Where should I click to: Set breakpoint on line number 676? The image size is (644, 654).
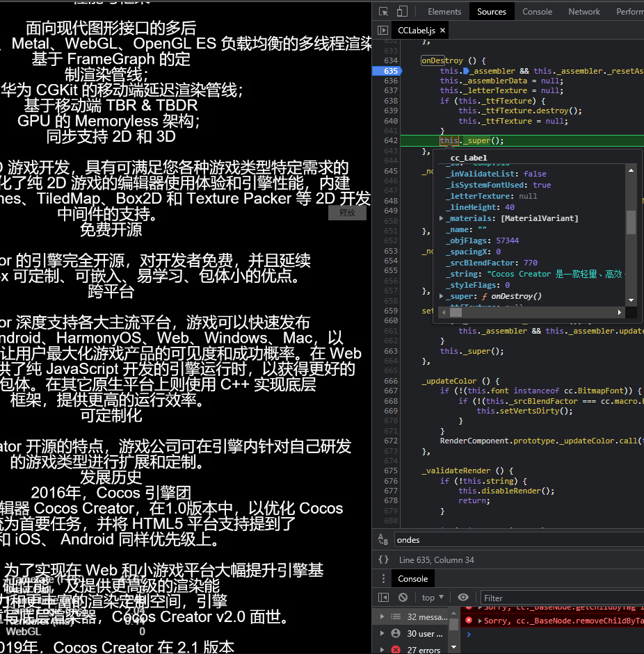(391, 481)
